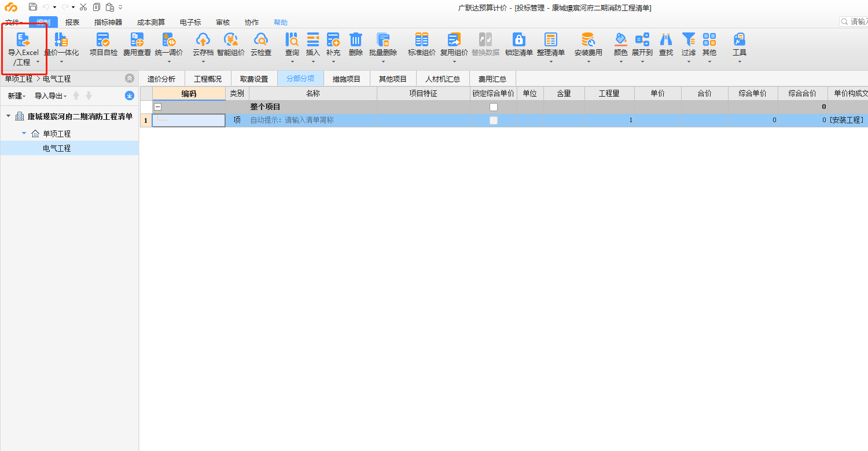Open the 新建 dropdown in left panel
868x451 pixels.
click(x=17, y=96)
